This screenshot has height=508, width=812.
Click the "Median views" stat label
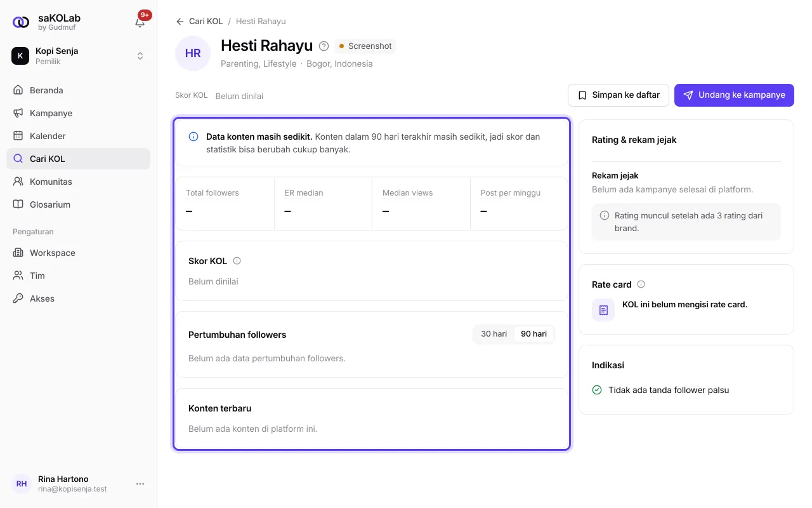tap(407, 193)
